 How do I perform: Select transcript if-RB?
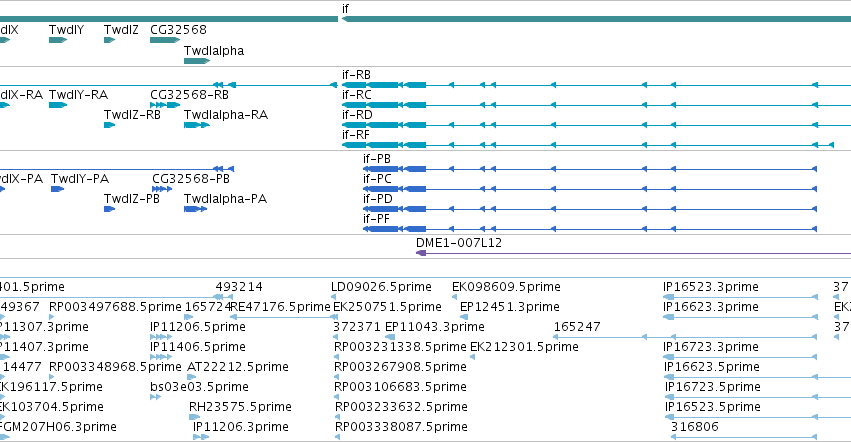(356, 75)
